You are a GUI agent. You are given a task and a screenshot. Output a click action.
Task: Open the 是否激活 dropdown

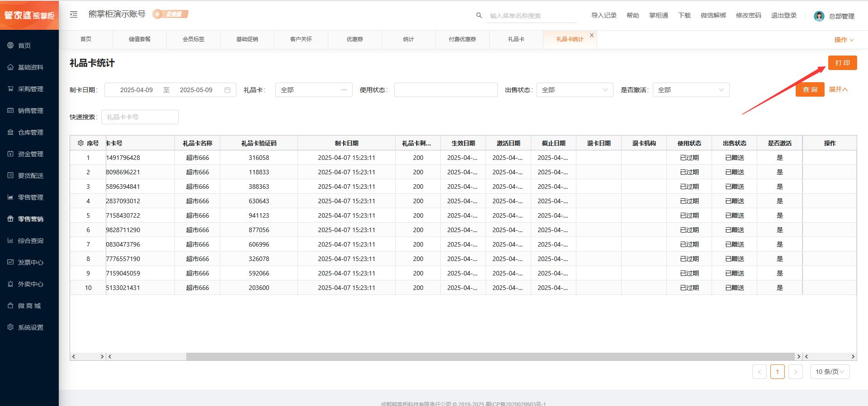(691, 90)
